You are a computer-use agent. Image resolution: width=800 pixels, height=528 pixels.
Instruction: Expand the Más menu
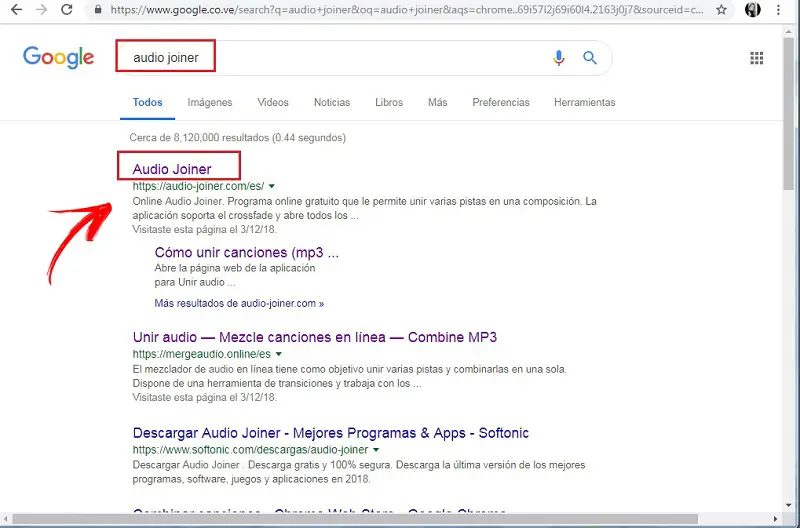pos(438,102)
